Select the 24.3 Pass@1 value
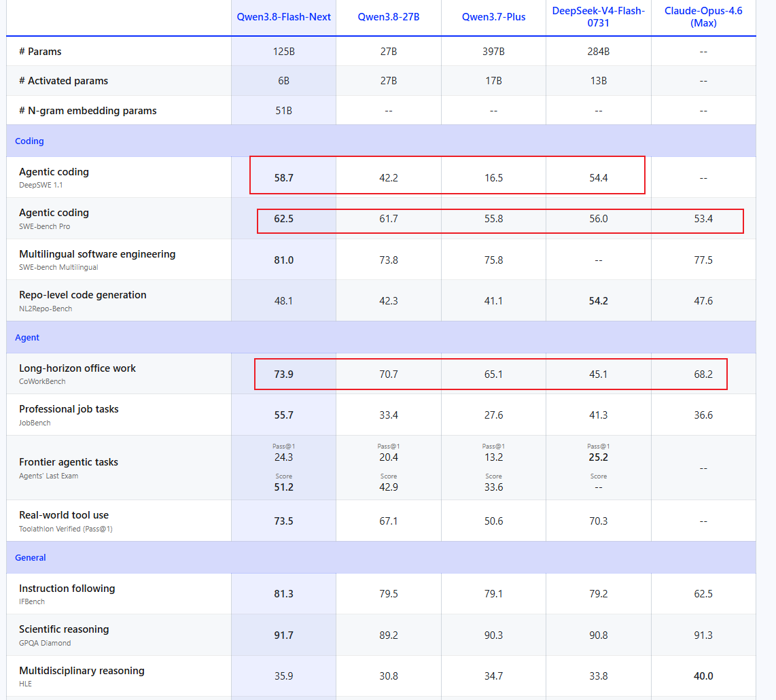Image resolution: width=776 pixels, height=700 pixels. point(283,457)
